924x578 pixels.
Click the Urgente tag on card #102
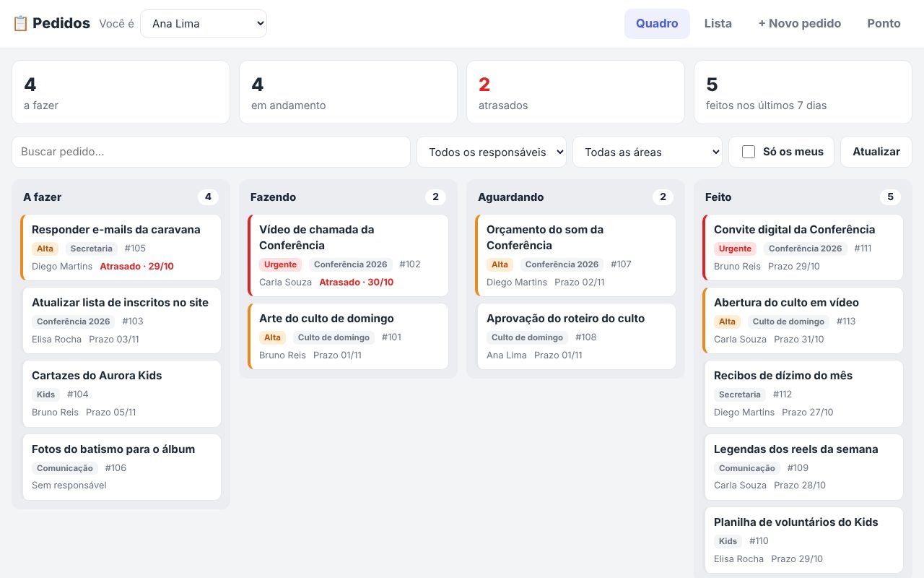pos(280,264)
